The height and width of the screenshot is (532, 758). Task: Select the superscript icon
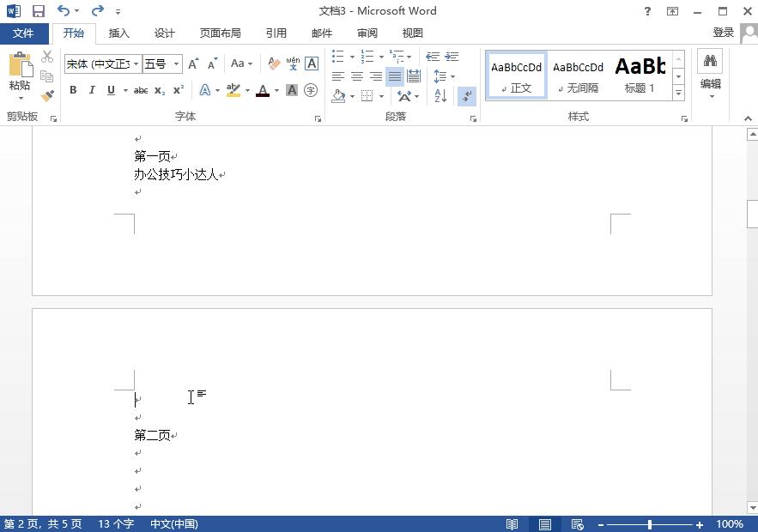[177, 89]
